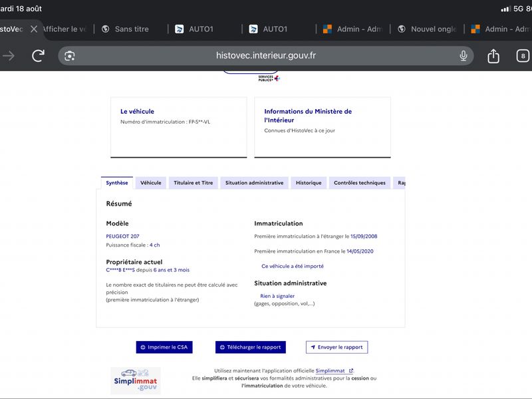
Task: Close the HistoVec browser tab
Action: 34,29
